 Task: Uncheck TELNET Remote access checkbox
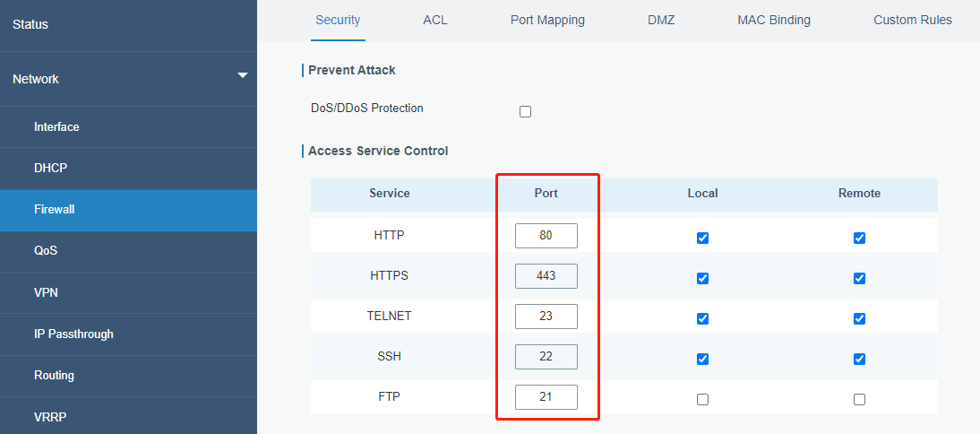click(x=859, y=318)
